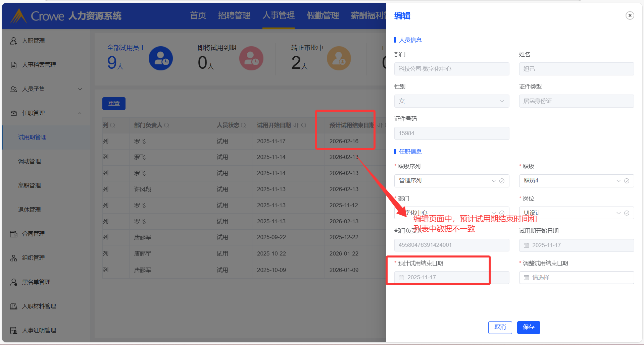Click 转正审批中 card label
The image size is (644, 345).
(x=307, y=48)
